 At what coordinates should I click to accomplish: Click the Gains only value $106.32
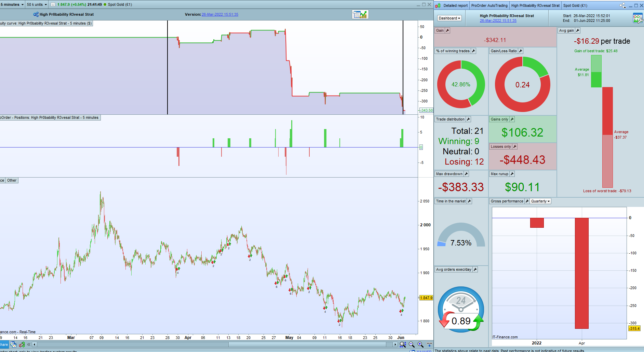522,132
